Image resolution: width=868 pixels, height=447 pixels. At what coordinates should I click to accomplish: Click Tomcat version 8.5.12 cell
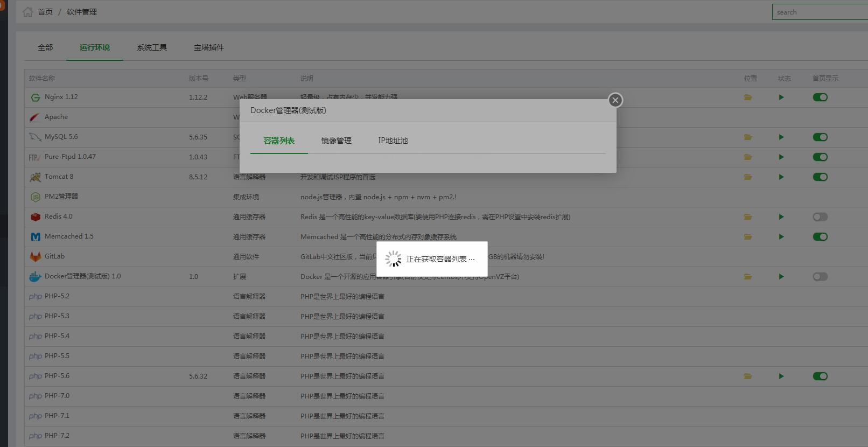[x=198, y=177]
